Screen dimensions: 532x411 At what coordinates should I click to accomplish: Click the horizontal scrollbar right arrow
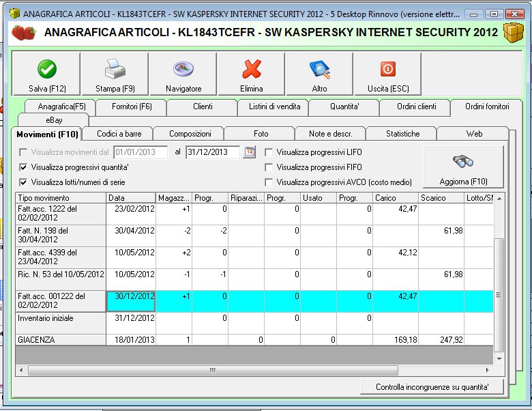coord(488,370)
